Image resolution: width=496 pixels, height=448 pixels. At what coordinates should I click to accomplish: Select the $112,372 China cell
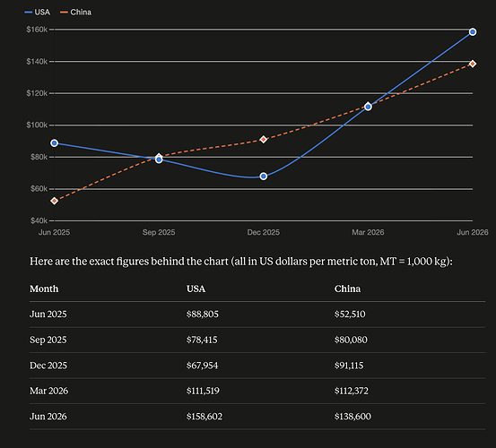click(352, 391)
